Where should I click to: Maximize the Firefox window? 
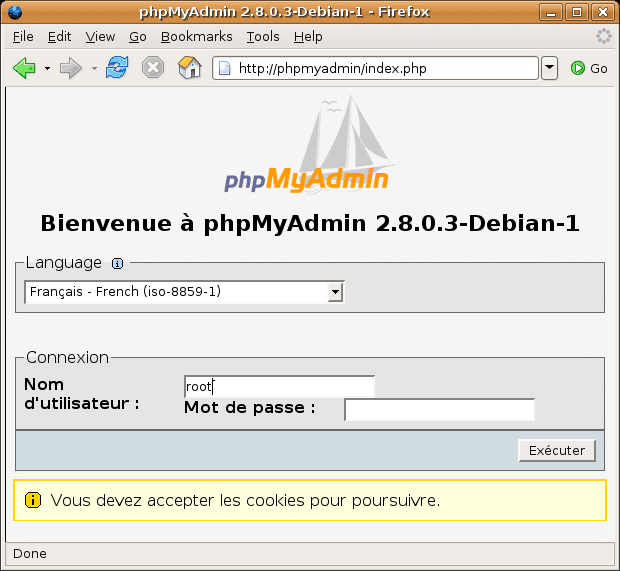pyautogui.click(x=577, y=12)
